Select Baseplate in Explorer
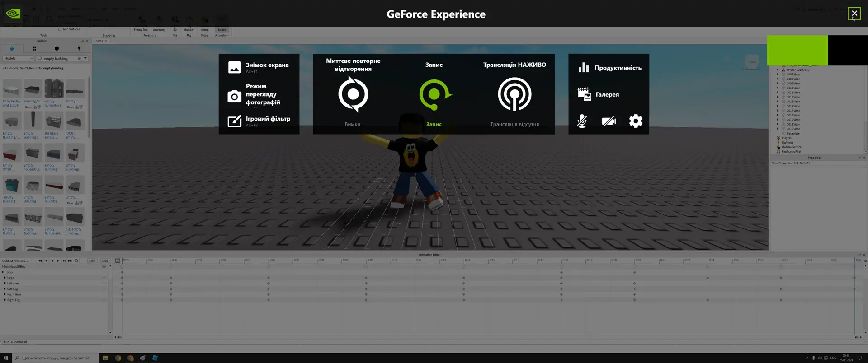868x363 pixels. coord(793,133)
